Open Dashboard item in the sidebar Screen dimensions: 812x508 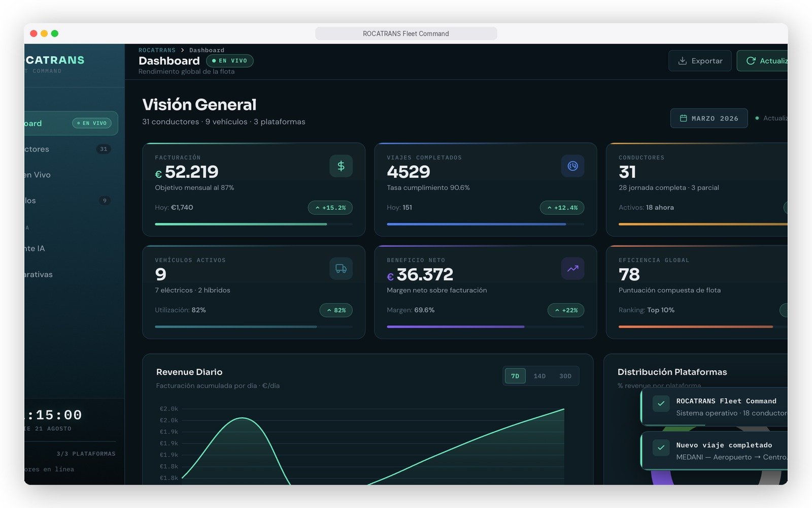(x=71, y=123)
